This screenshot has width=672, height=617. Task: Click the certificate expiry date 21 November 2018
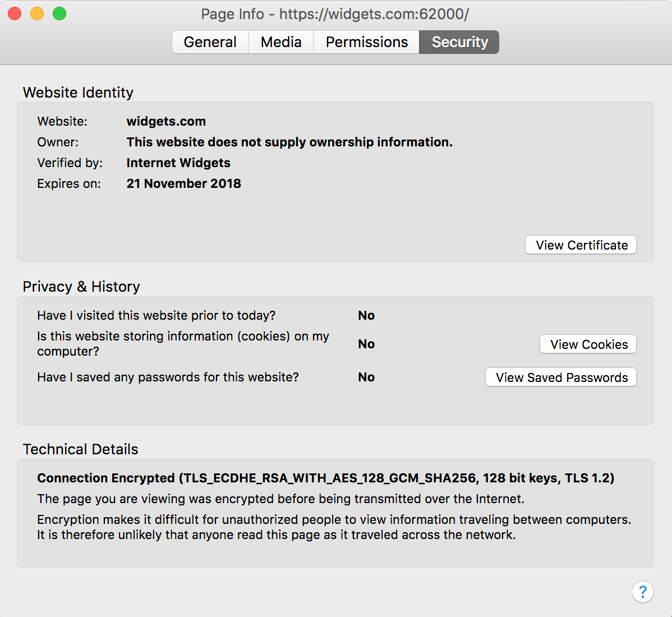coord(184,183)
